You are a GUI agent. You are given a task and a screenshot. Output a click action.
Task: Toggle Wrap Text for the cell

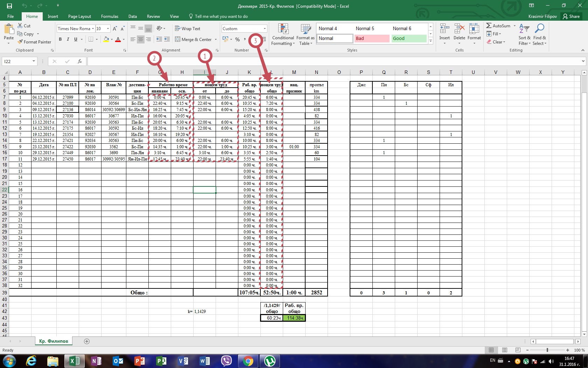click(188, 29)
